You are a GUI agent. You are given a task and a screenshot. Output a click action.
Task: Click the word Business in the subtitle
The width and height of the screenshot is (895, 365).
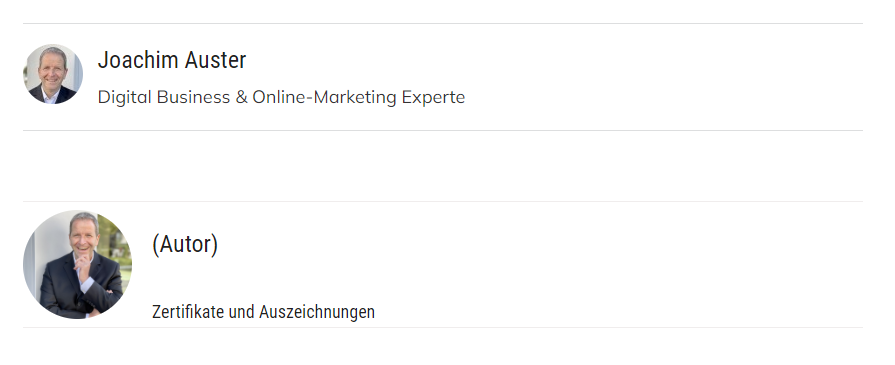pos(193,97)
